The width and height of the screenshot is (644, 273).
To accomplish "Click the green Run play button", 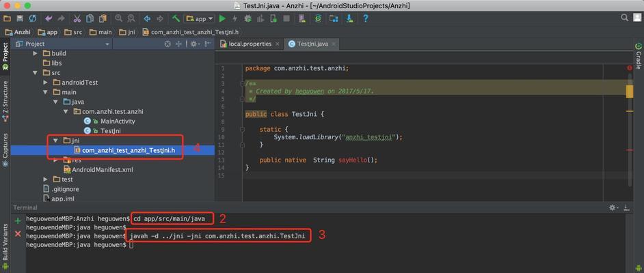I will coord(223,18).
